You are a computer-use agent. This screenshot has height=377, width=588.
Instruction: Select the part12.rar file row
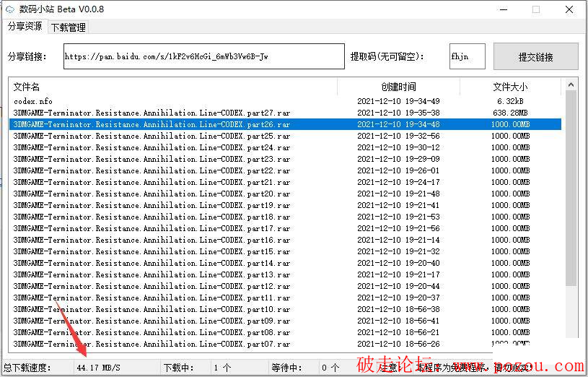pos(286,286)
